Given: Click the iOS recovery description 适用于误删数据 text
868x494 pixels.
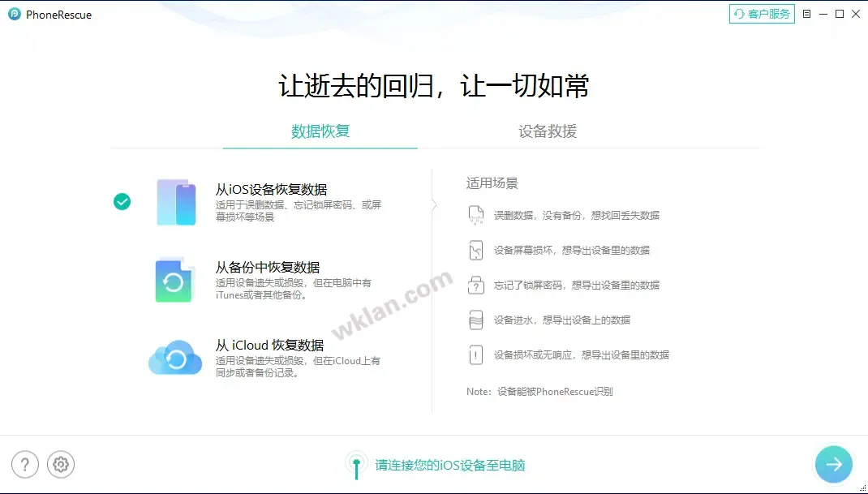Looking at the screenshot, I should (299, 211).
